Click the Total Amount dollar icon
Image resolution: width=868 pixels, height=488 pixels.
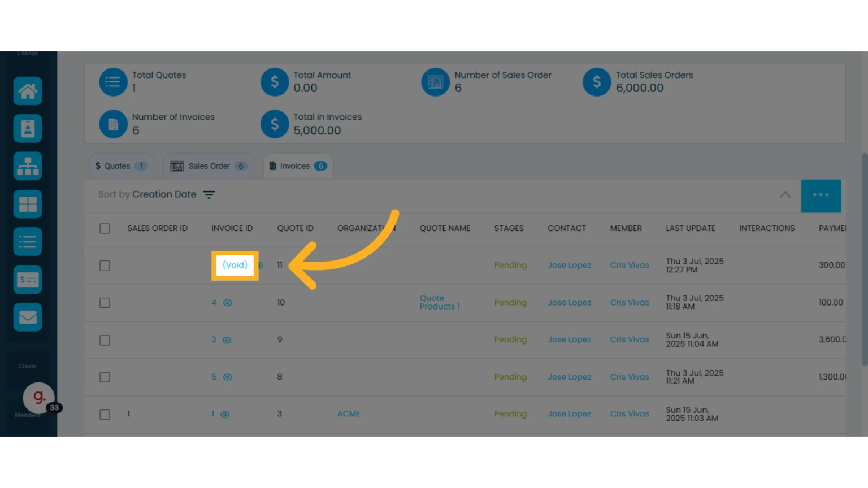pos(275,82)
